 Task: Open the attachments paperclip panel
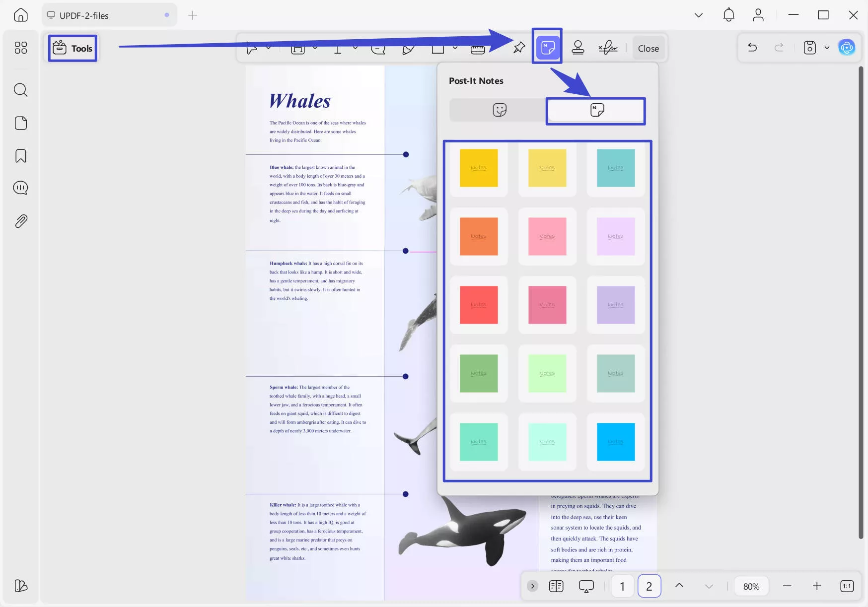(x=20, y=221)
